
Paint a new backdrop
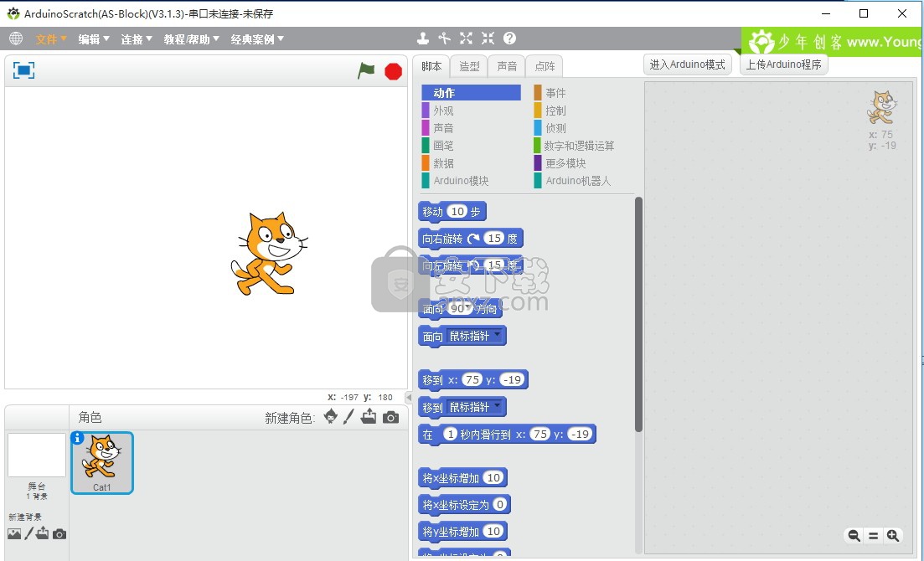point(28,534)
